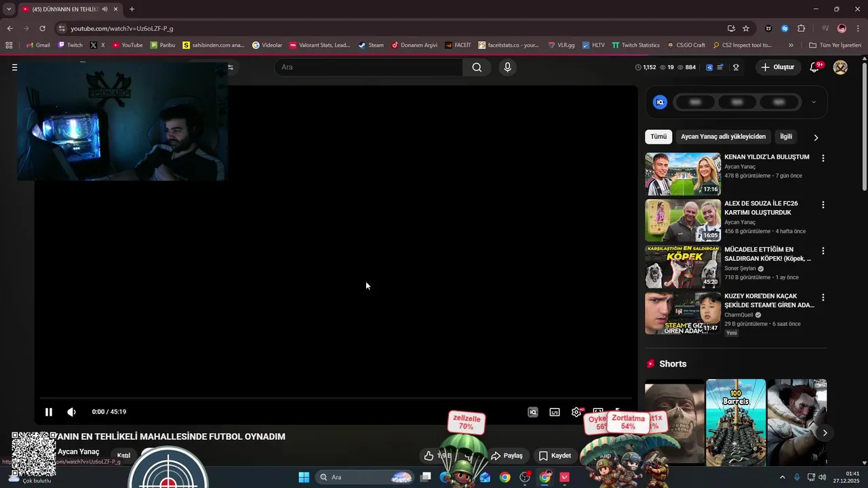
Task: Click the video progress bar
Action: [x=336, y=399]
